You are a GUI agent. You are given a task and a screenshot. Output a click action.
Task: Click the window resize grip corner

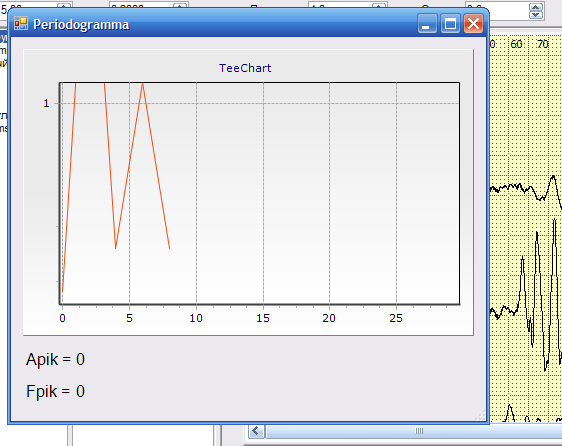click(481, 416)
